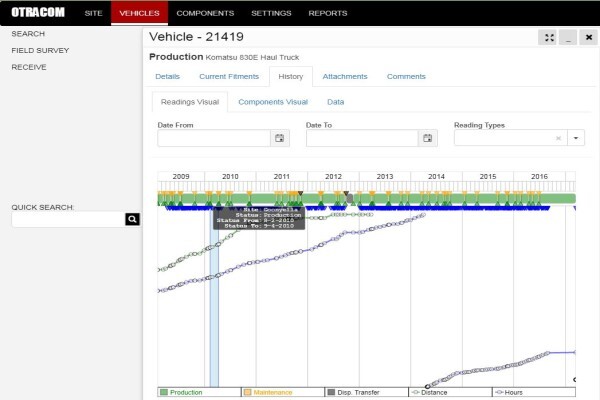Open the COMPONENTS menu
The image size is (600, 400).
(x=205, y=13)
